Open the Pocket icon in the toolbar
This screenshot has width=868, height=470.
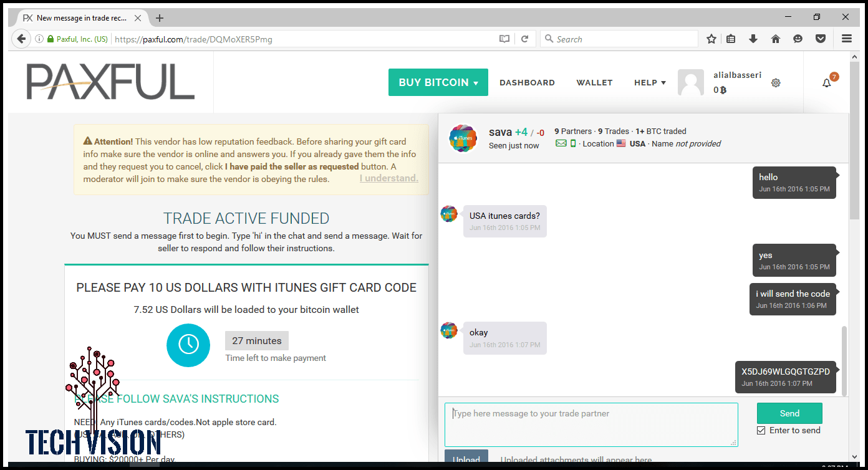tap(821, 39)
